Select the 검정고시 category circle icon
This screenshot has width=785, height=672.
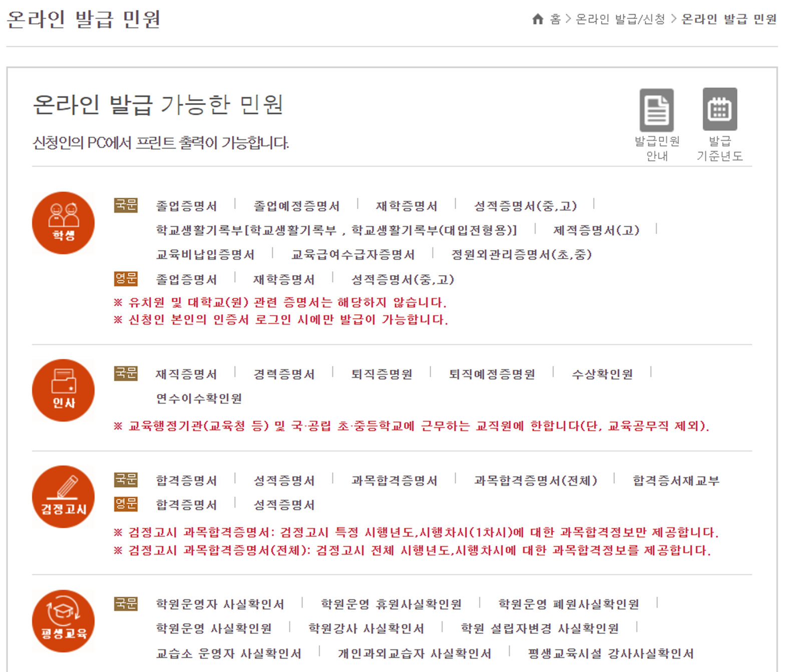[x=64, y=497]
